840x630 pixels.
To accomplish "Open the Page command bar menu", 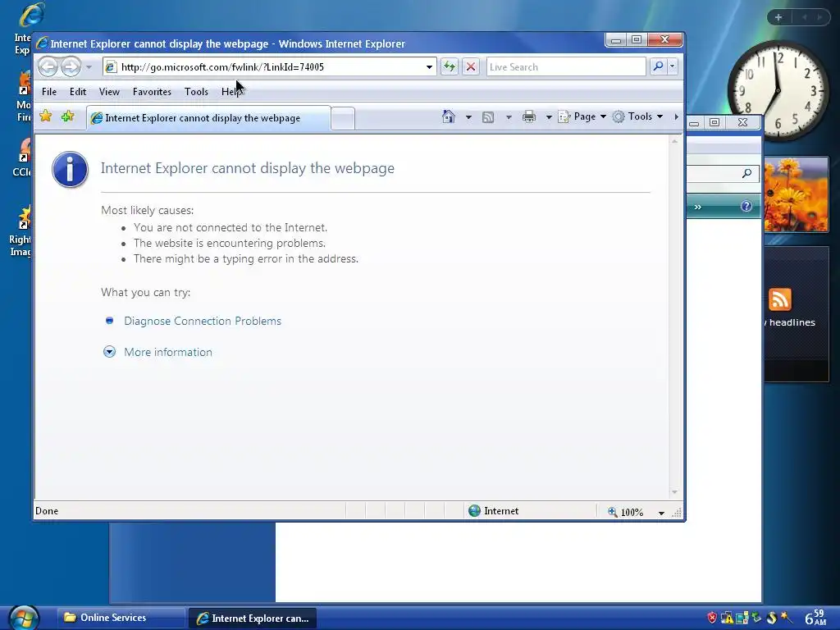I will (x=582, y=116).
